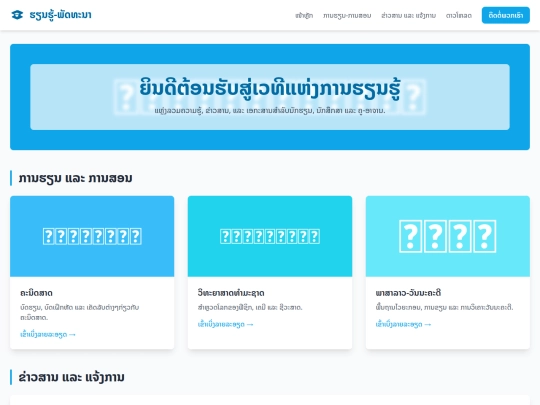Go to the ໜ້າຫຼັກ home menu item

pyautogui.click(x=304, y=15)
